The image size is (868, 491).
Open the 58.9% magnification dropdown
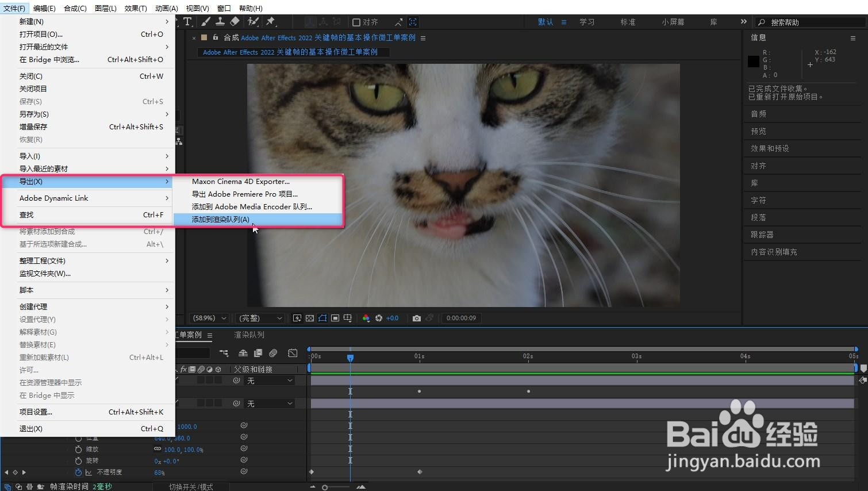tap(209, 318)
